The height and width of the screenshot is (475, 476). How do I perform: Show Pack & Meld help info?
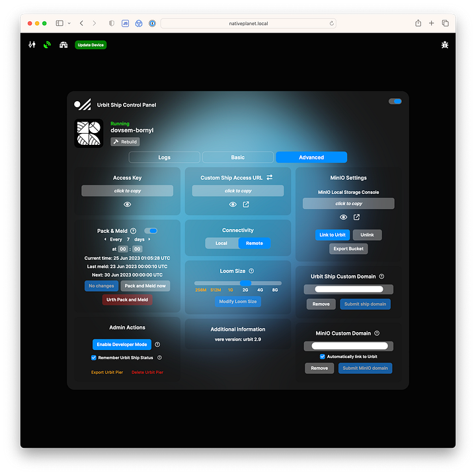pos(134,231)
